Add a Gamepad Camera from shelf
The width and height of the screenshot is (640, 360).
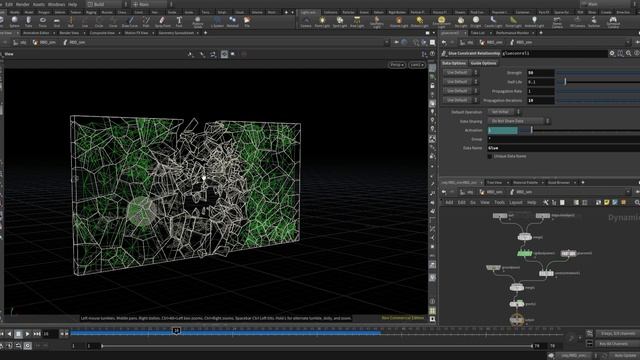[613, 22]
